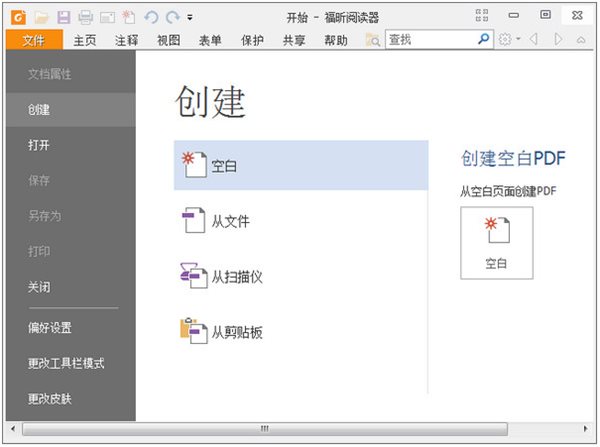This screenshot has height=447, width=600.
Task: Open the 文件 tab
Action: (x=34, y=40)
